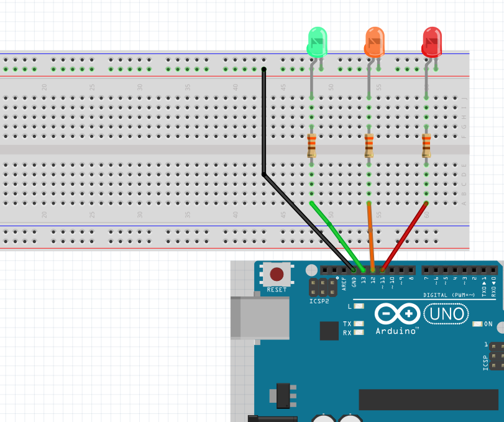Viewport: 504px width, 422px height.
Task: Select the resistor below the red LED
Action: point(426,146)
